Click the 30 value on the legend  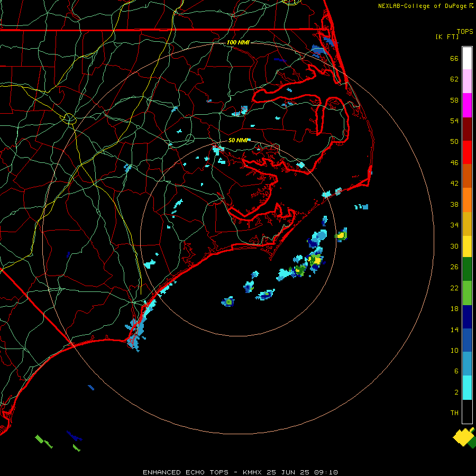(x=454, y=246)
